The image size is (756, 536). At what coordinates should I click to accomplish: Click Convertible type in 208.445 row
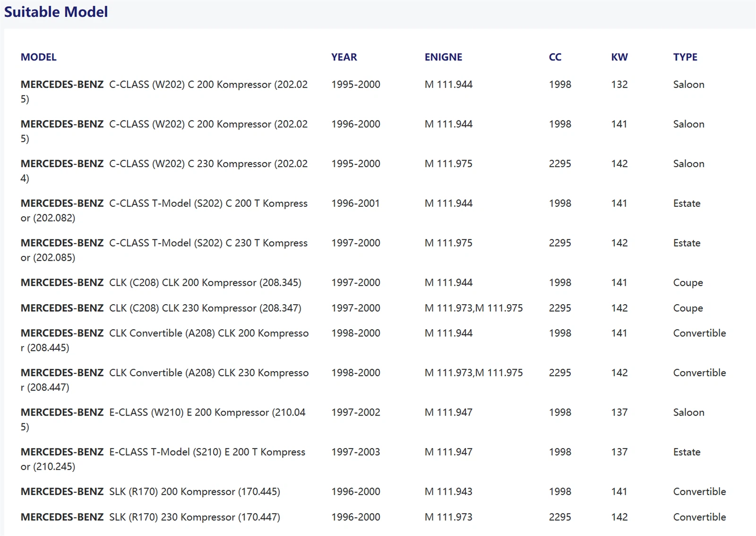[699, 333]
